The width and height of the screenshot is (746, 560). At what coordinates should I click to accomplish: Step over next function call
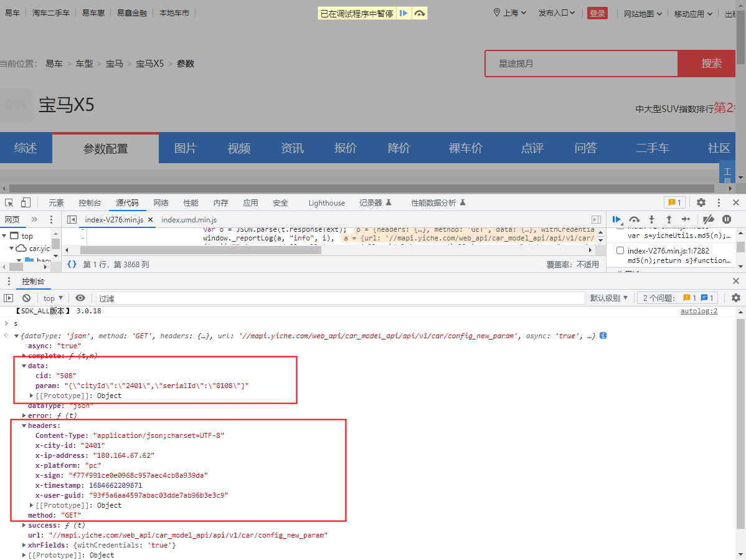(x=634, y=219)
